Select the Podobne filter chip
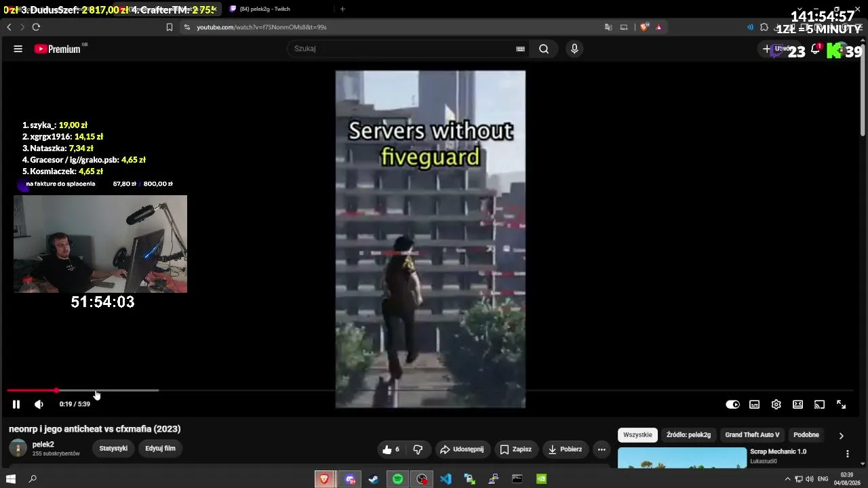The height and width of the screenshot is (488, 868). pyautogui.click(x=806, y=435)
